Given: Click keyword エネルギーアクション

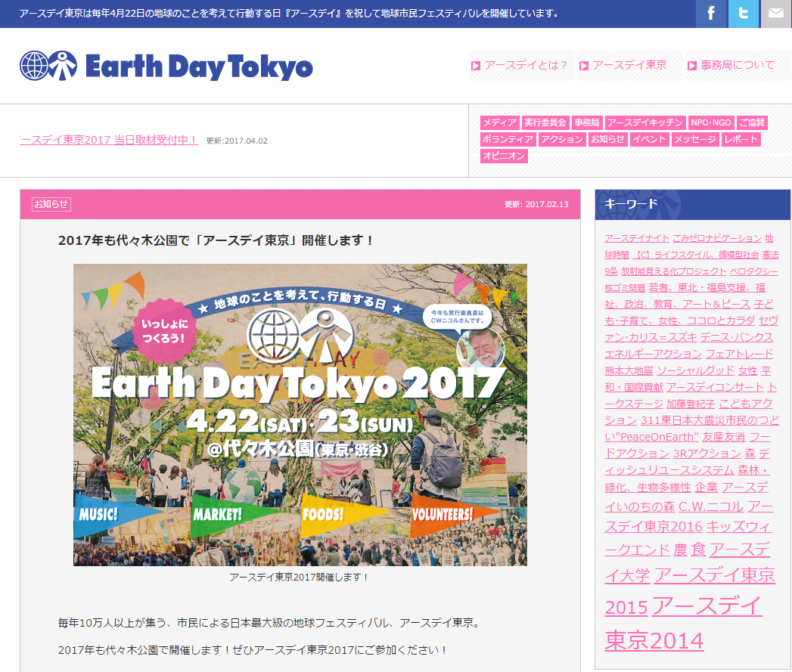Looking at the screenshot, I should pyautogui.click(x=653, y=354).
